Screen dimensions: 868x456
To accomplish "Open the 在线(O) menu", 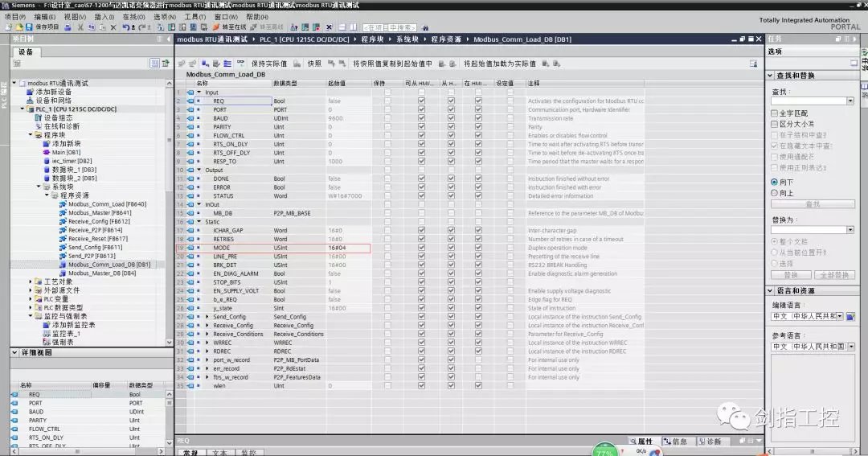I will coord(133,17).
